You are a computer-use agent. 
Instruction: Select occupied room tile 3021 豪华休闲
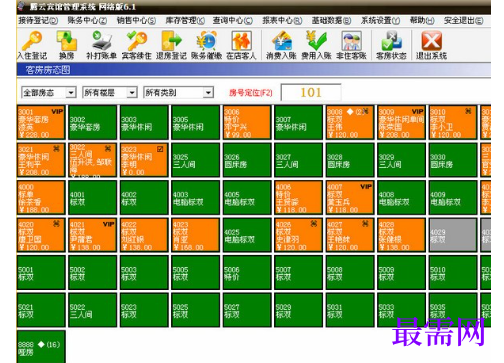tap(41, 160)
